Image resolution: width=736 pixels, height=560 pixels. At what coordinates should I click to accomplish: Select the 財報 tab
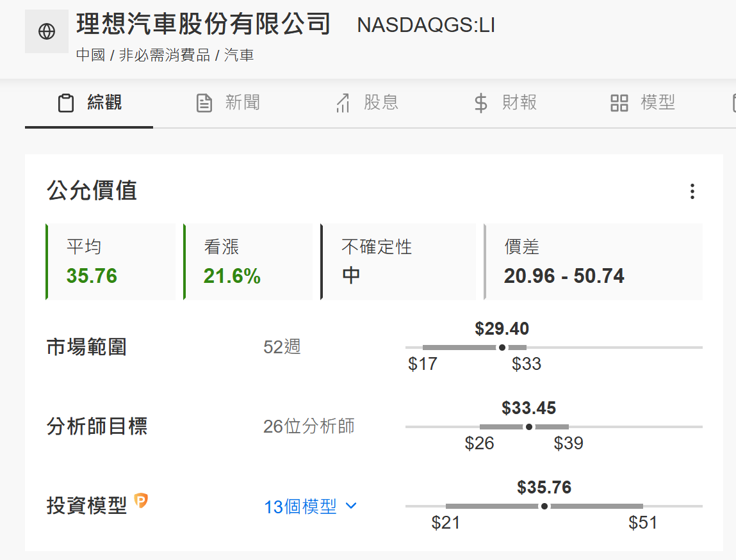(505, 102)
